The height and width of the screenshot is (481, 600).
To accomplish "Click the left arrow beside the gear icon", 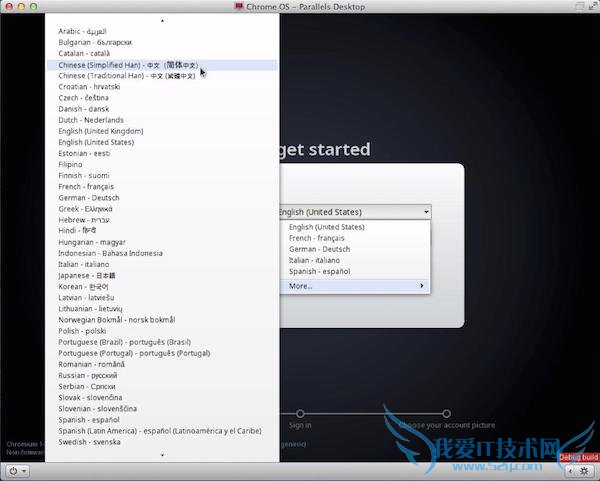I will click(571, 471).
